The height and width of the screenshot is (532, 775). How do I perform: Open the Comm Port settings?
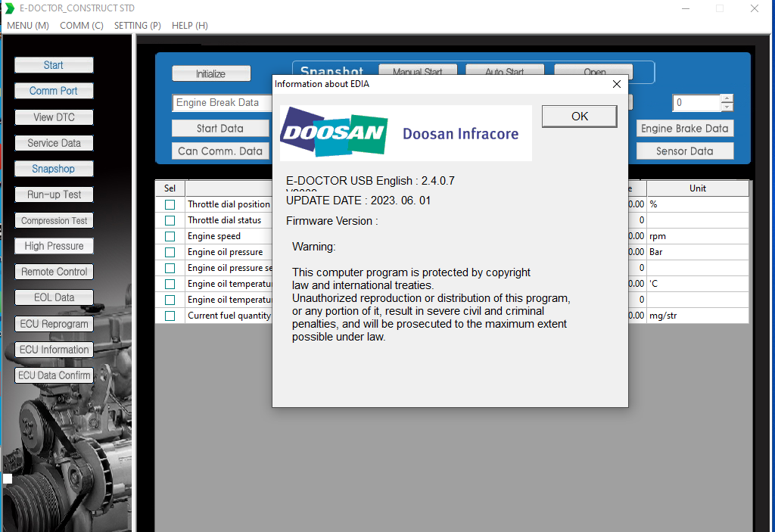54,91
